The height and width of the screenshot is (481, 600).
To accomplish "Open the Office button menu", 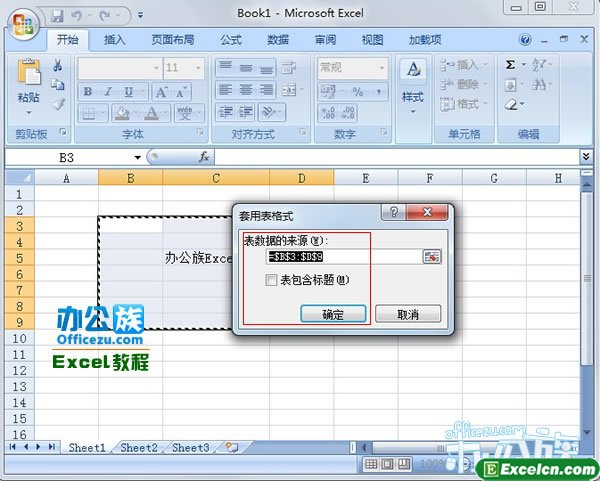I will coord(23,24).
